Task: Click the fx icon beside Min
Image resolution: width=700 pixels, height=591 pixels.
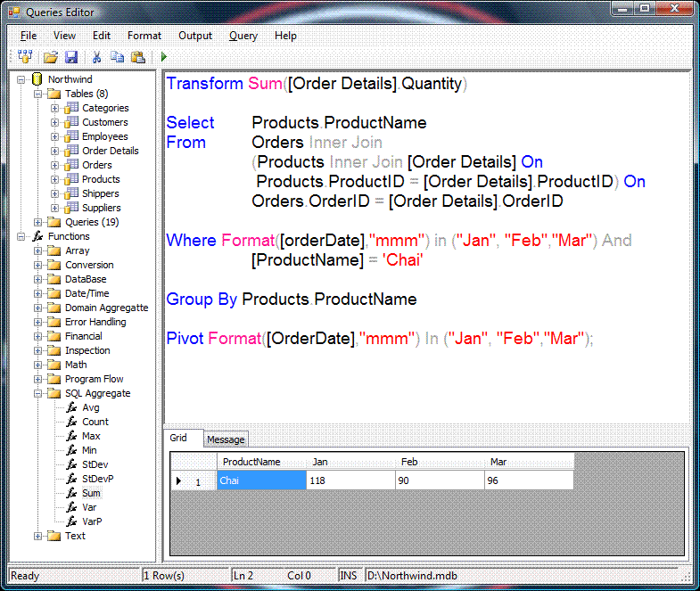Action: (x=71, y=450)
